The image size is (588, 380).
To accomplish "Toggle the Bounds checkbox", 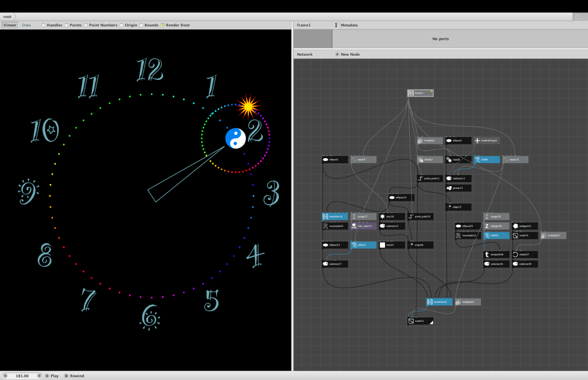I will tap(141, 25).
